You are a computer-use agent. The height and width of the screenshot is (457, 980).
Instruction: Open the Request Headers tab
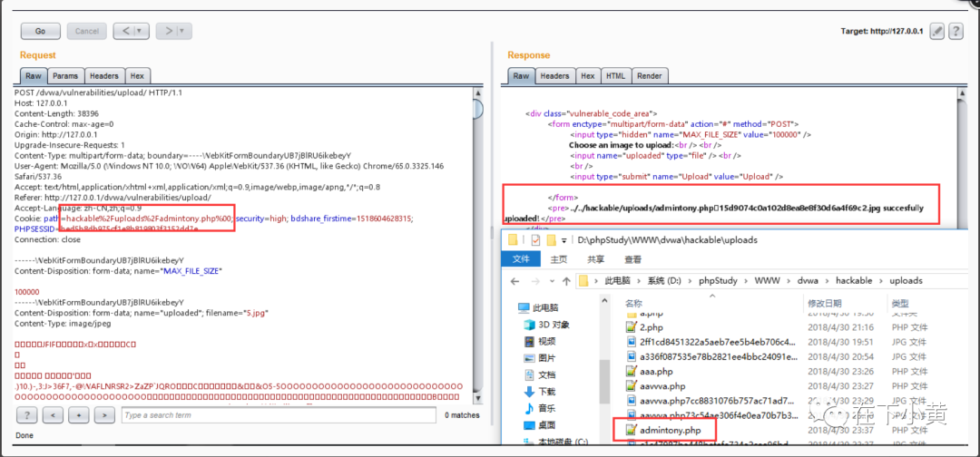103,76
